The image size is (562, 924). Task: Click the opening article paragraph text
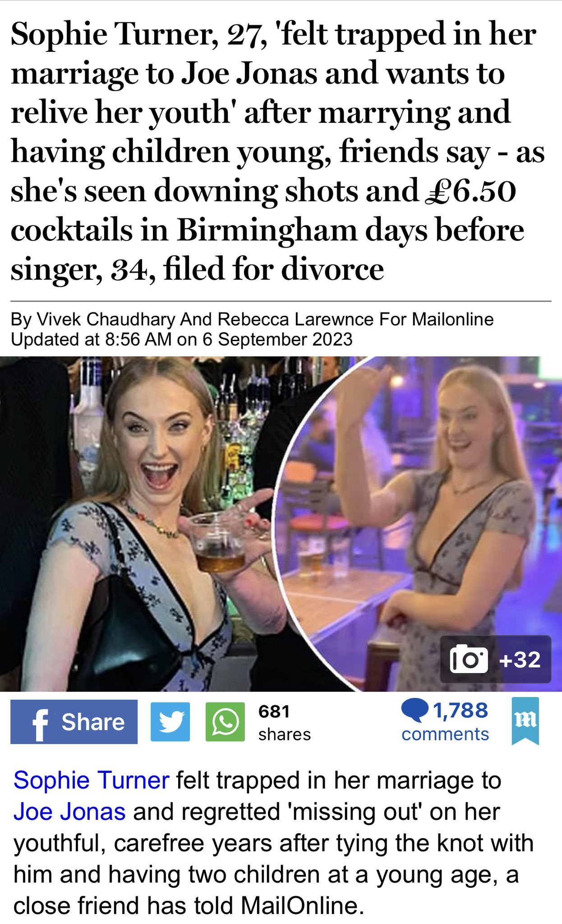273,843
